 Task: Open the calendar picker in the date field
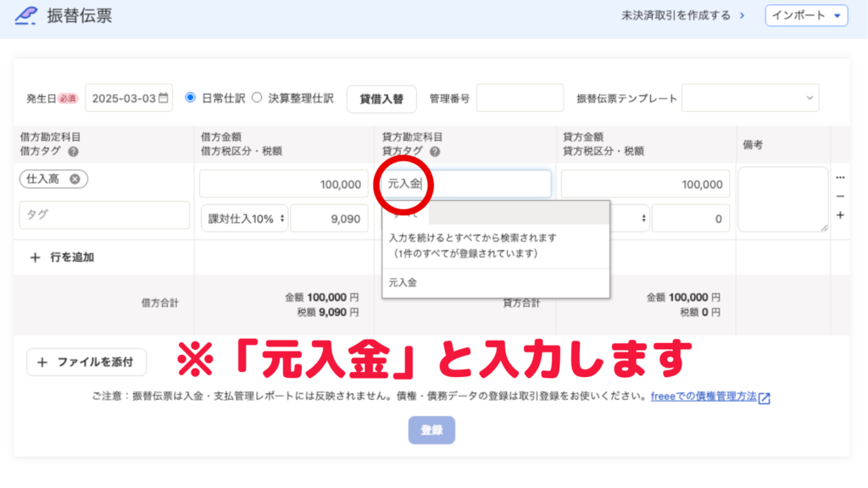(x=164, y=98)
